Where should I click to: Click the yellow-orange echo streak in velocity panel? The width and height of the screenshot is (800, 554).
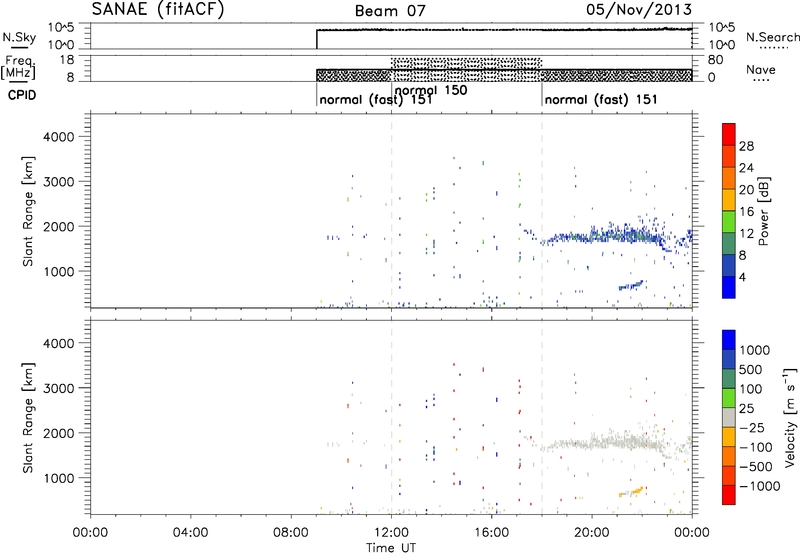(632, 492)
